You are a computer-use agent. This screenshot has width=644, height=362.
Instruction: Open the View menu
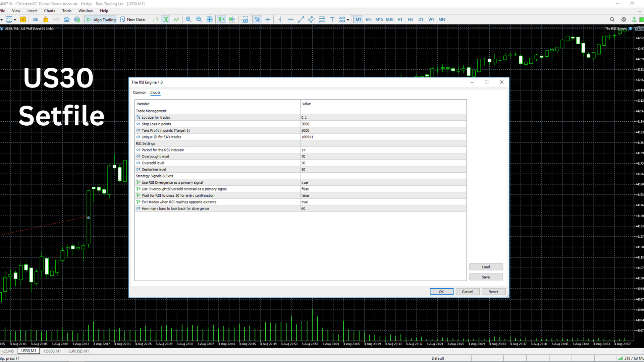(16, 11)
